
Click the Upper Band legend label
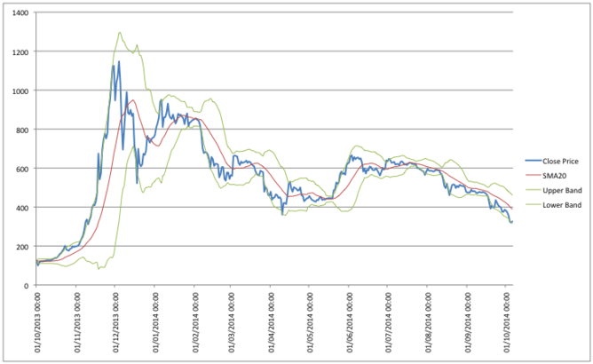(x=561, y=190)
